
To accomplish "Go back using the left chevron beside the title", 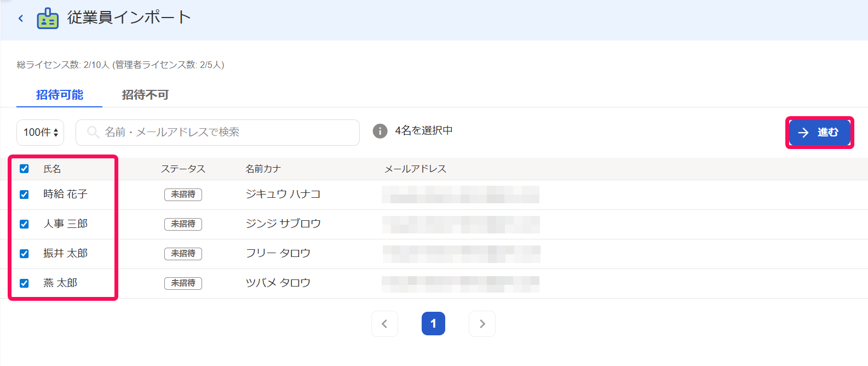I will [21, 18].
